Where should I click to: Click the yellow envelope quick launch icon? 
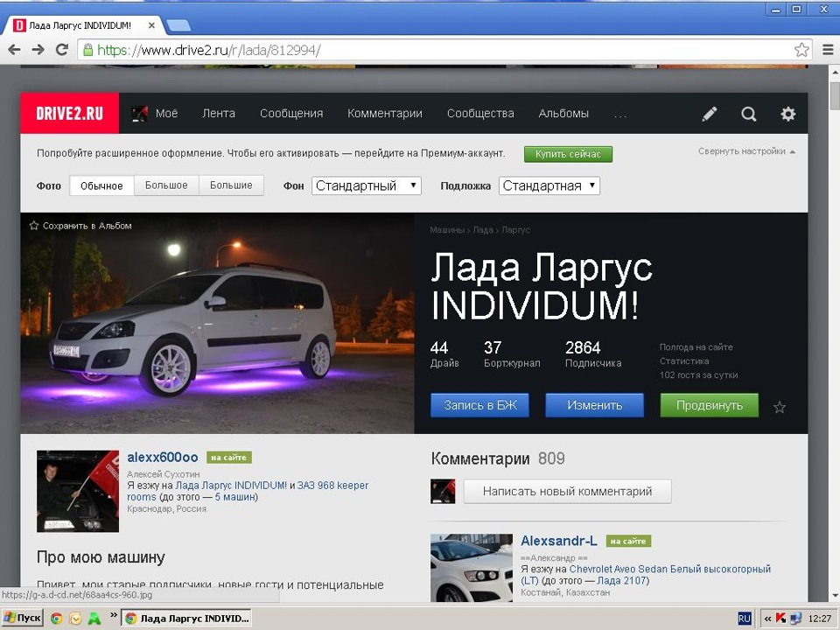click(75, 619)
